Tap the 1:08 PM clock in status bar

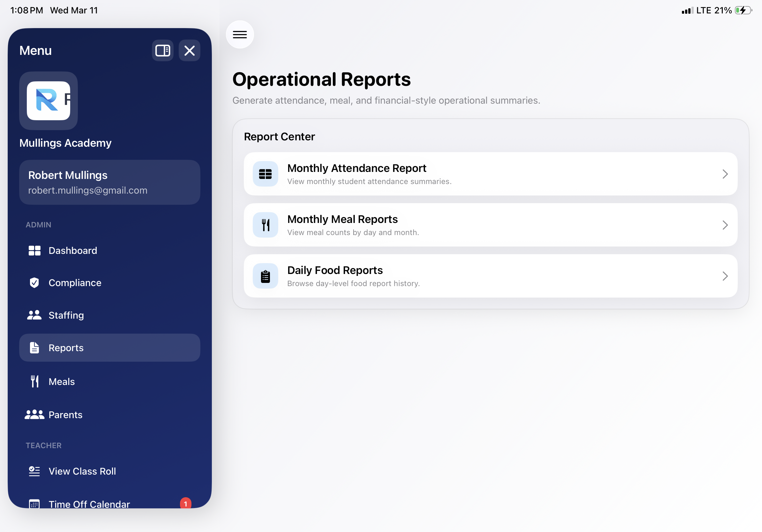(x=26, y=10)
